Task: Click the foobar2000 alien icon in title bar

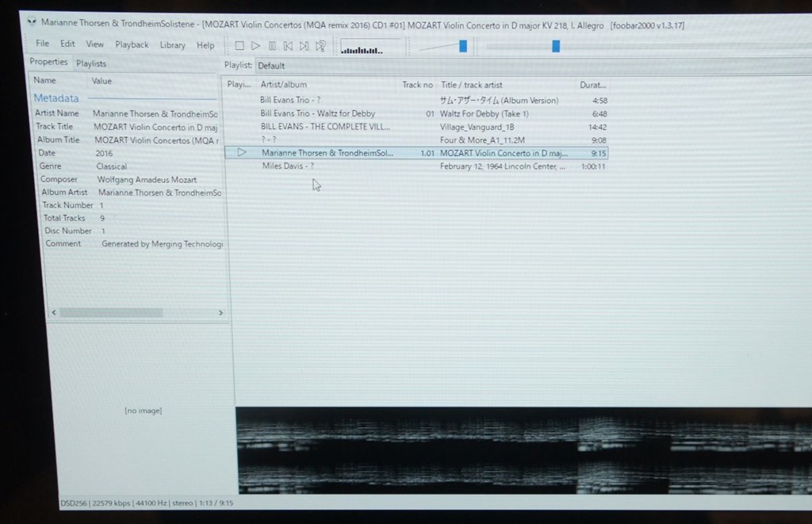Action: pos(31,23)
